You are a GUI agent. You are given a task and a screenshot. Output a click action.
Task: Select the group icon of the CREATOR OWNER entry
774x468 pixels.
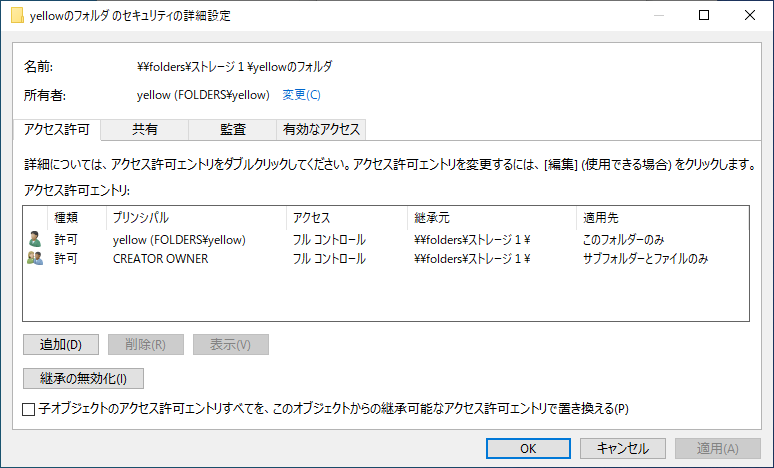[35, 258]
